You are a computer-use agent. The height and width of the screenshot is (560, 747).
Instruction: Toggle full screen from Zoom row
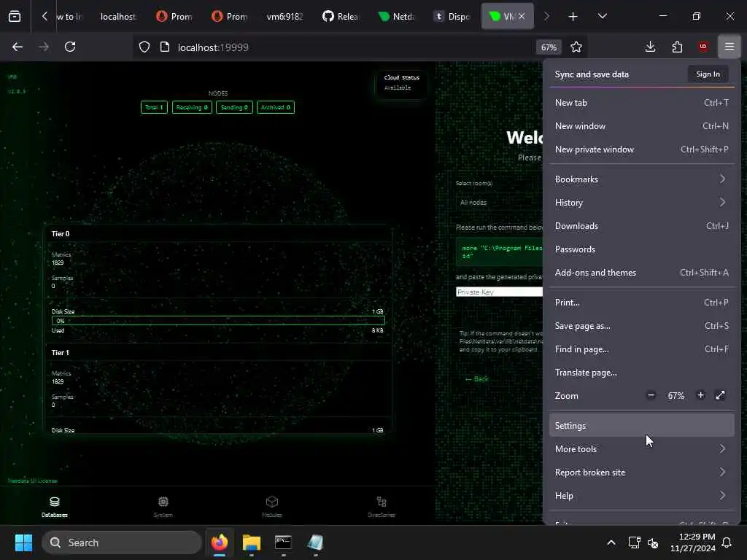pyautogui.click(x=720, y=395)
